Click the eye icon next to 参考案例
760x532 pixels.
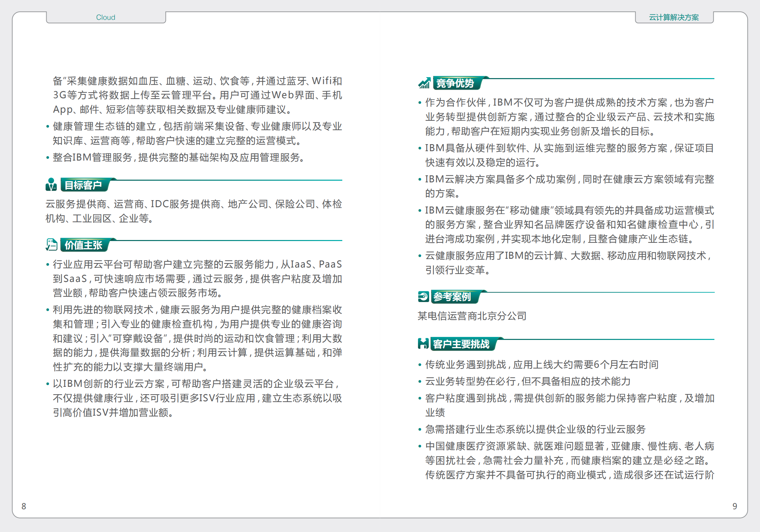[423, 296]
